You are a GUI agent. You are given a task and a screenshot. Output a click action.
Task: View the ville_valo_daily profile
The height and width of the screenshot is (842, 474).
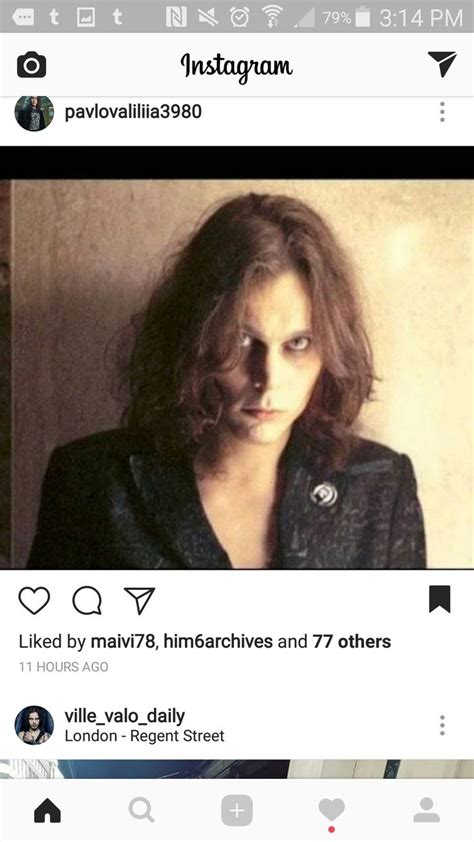(x=125, y=716)
